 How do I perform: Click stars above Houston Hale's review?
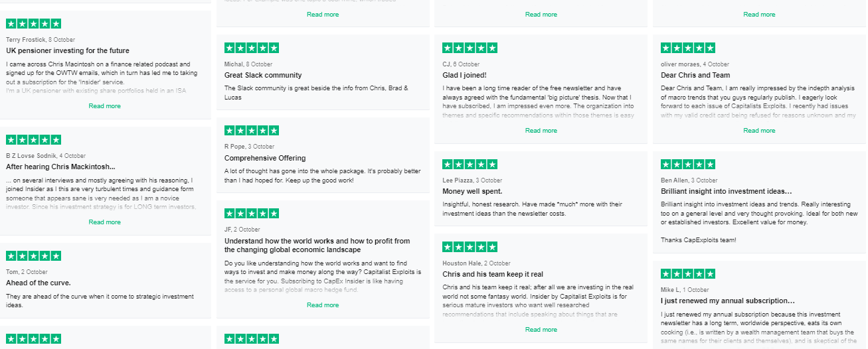click(x=470, y=247)
